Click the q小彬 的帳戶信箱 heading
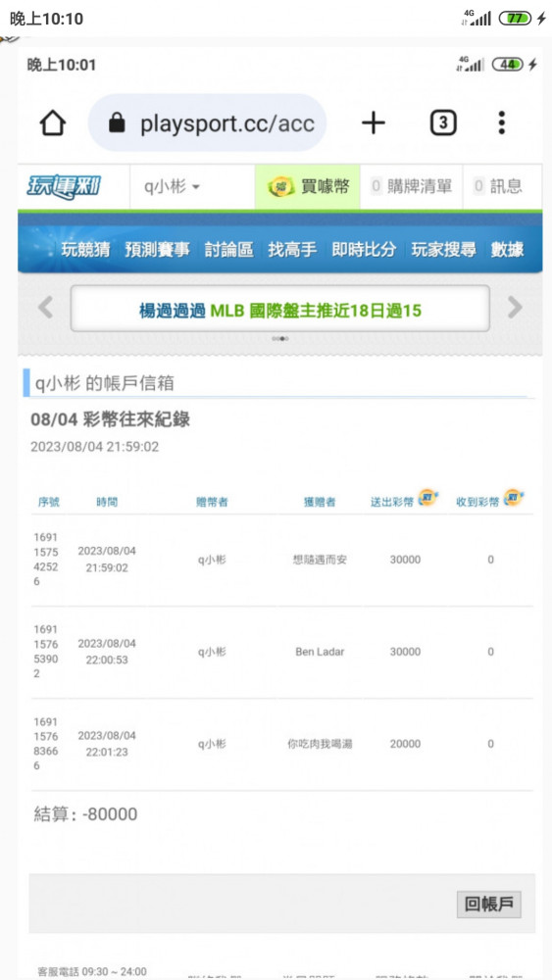This screenshot has height=980, width=552. coord(104,383)
